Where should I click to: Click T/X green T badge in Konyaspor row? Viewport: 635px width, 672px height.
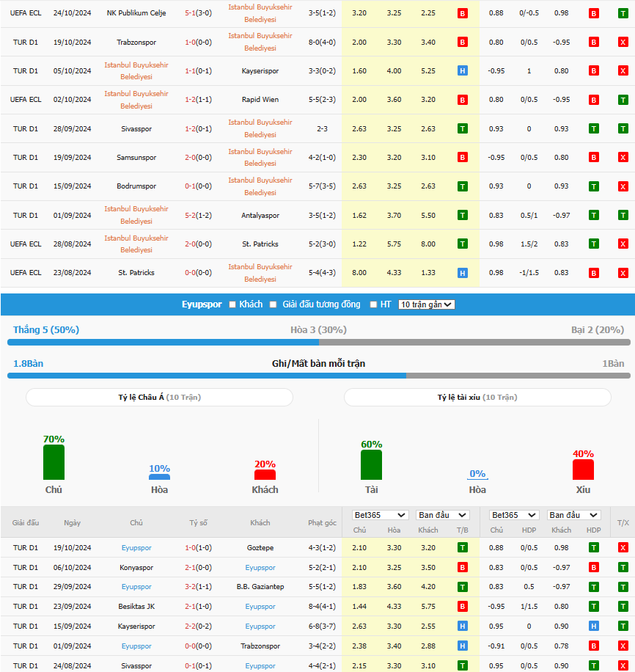623,567
